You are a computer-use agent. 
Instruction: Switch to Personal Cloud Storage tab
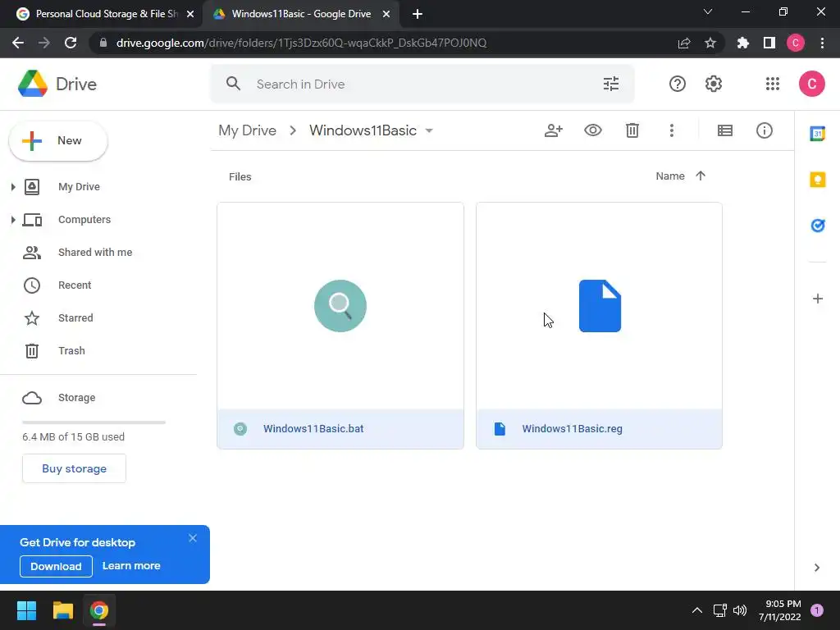(x=106, y=14)
